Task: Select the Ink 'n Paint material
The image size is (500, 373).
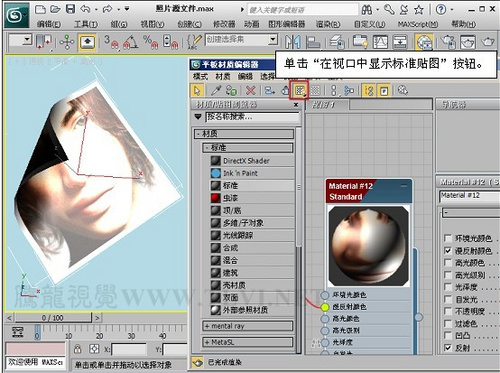Action: tap(252, 173)
